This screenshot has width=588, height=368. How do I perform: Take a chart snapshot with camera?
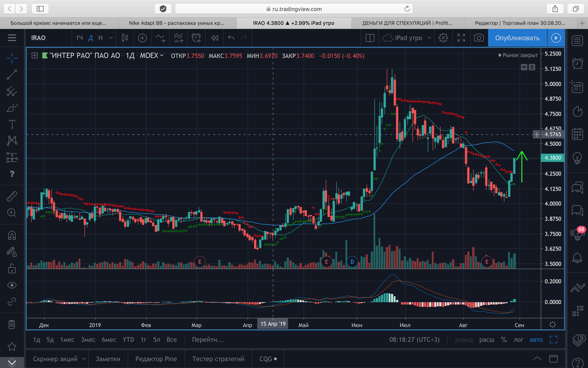(479, 38)
